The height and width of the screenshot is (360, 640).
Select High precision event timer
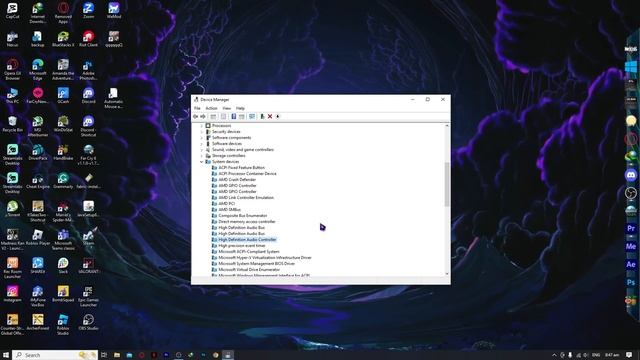coord(242,246)
